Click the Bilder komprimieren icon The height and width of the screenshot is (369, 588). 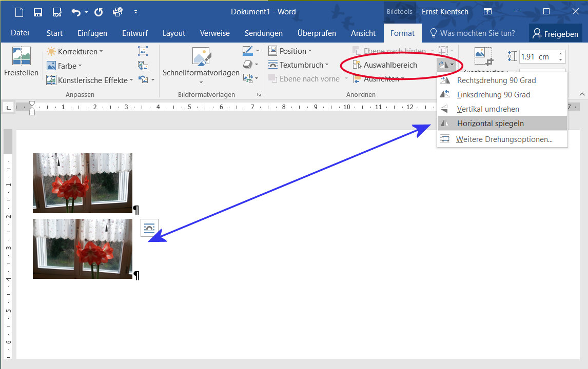[143, 51]
